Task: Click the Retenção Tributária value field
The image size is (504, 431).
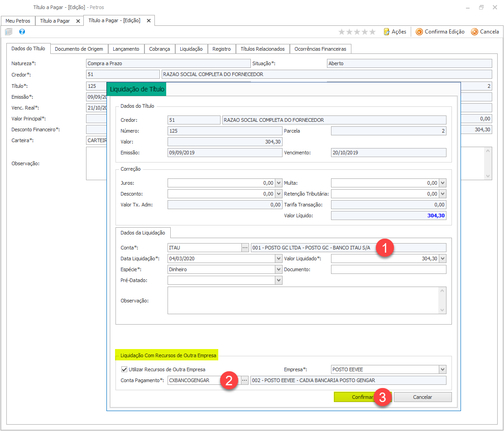Action: (385, 194)
